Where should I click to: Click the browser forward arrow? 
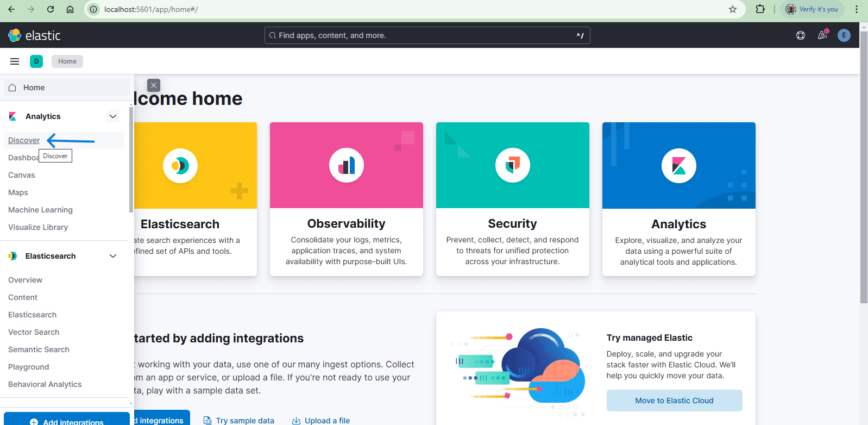tap(31, 9)
